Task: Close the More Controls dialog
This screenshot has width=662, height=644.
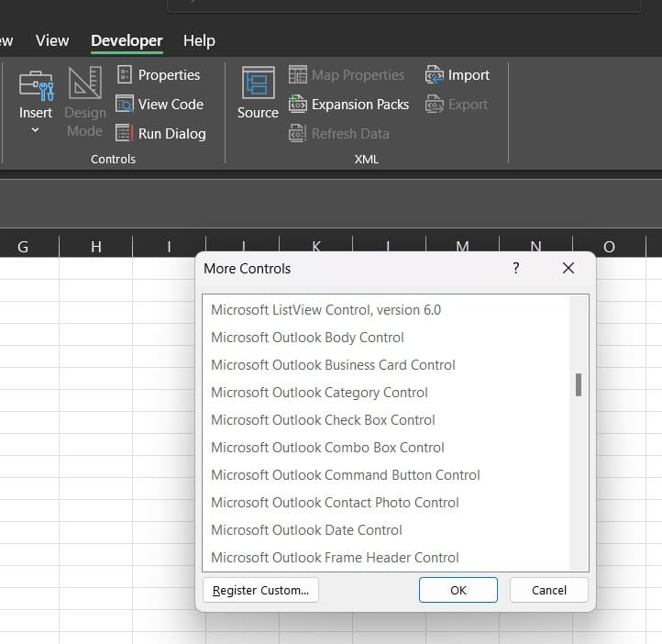Action: tap(568, 268)
